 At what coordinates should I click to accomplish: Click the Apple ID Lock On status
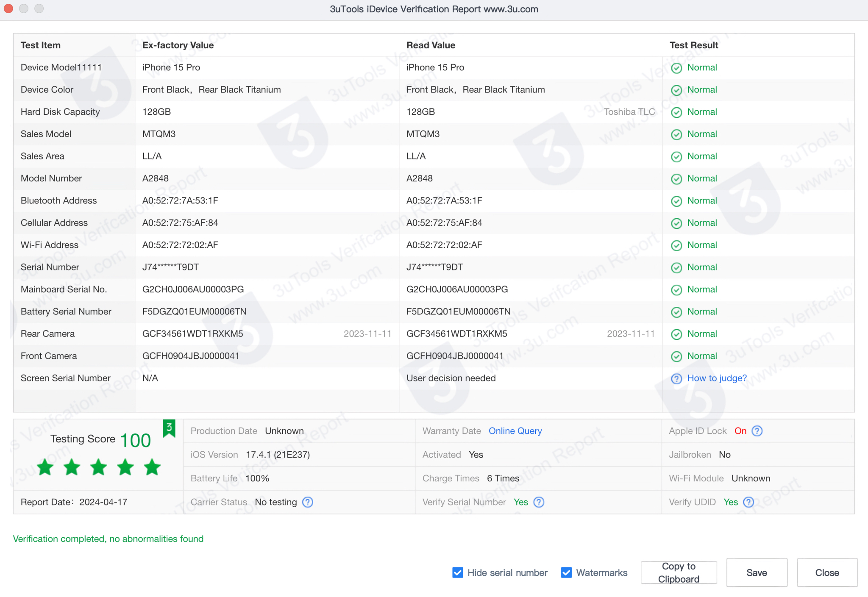[740, 431]
